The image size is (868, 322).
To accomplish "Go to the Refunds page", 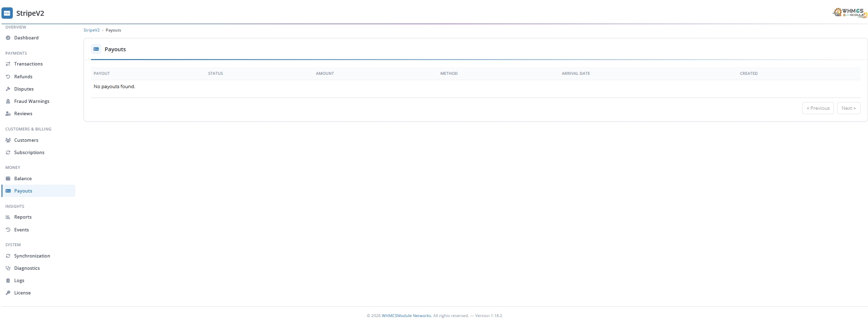I will tap(38, 77).
